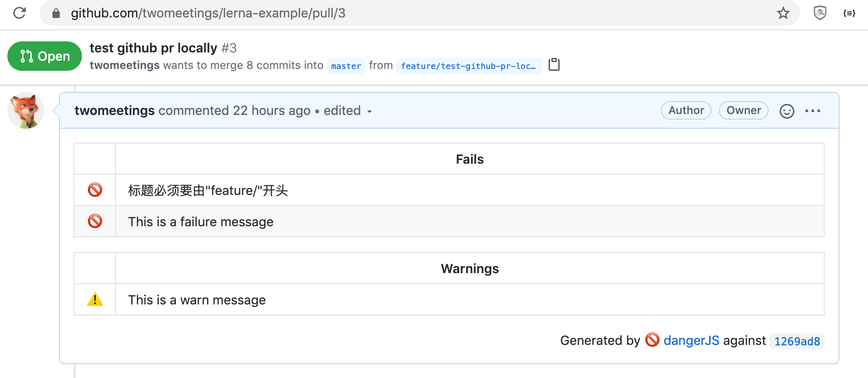Click the green Open status badge
Image resolution: width=868 pixels, height=378 pixels.
coord(45,56)
